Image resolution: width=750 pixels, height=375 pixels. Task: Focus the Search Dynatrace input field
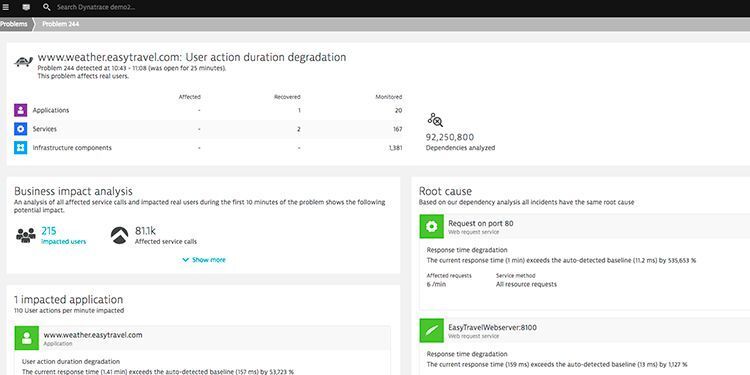[96, 7]
